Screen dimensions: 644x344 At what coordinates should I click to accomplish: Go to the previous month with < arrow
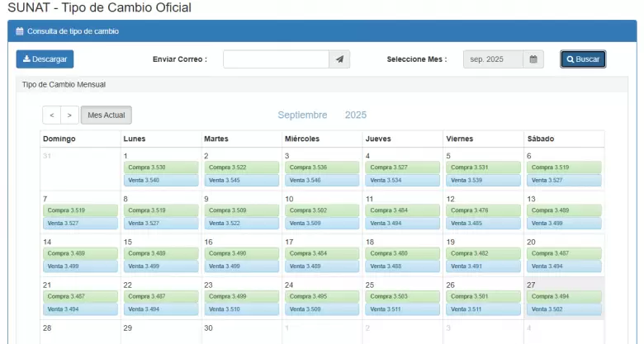pos(52,115)
